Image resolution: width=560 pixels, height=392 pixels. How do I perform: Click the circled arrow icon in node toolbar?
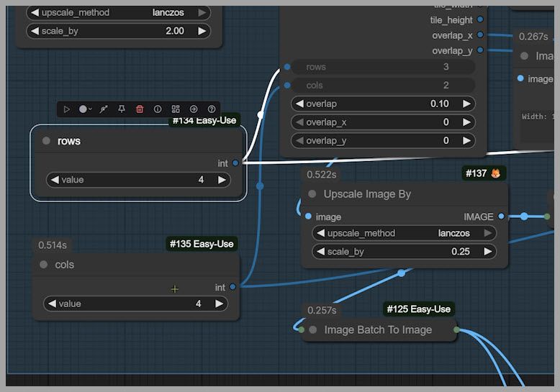pyautogui.click(x=194, y=109)
